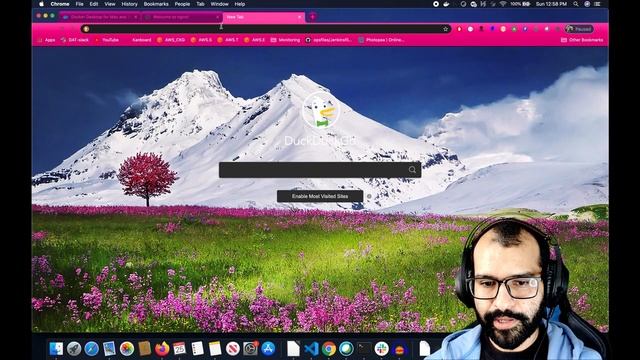Launch Visual Studio Code from the dock

[311, 349]
